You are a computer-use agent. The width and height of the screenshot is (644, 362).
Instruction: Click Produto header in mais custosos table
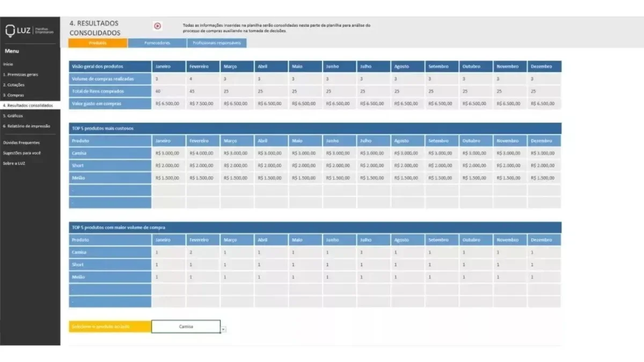[110, 141]
